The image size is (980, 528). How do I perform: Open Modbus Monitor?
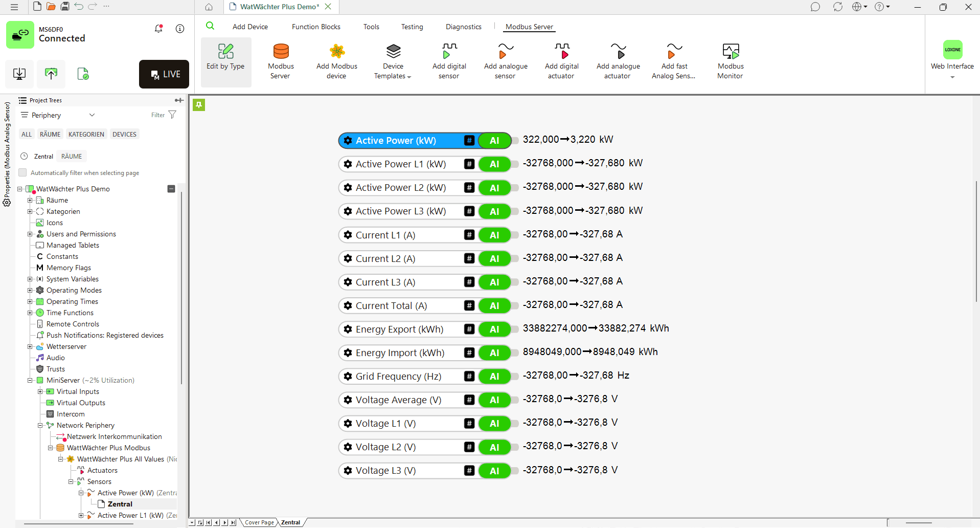coord(730,61)
